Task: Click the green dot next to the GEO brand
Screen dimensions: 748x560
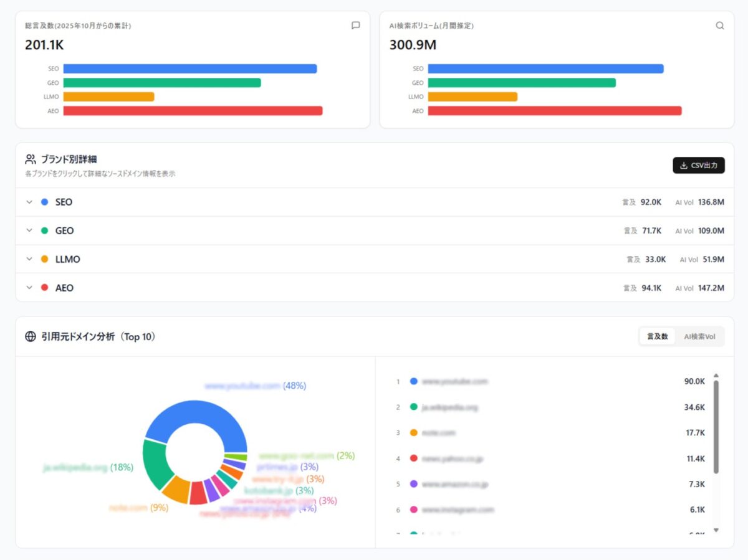Action: [44, 230]
